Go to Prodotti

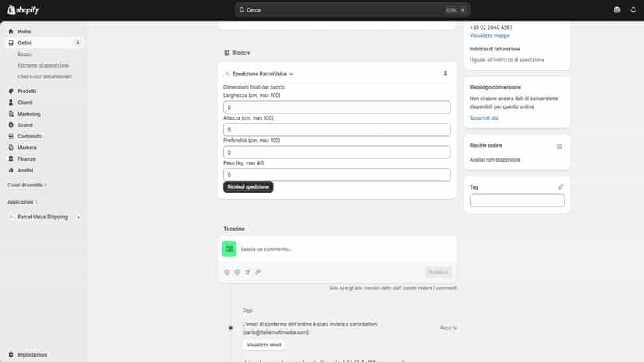(26, 91)
